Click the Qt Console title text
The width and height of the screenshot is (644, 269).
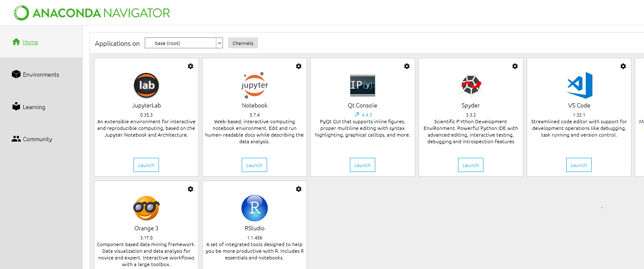363,105
